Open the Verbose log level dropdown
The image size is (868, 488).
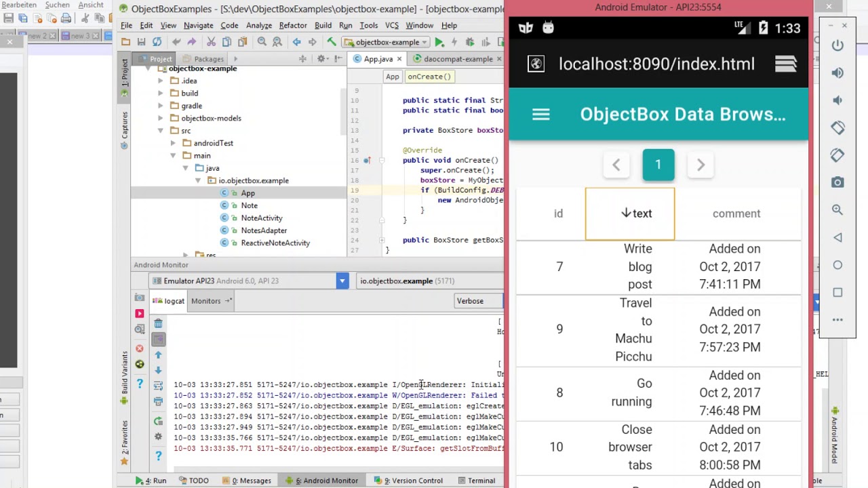click(x=479, y=301)
